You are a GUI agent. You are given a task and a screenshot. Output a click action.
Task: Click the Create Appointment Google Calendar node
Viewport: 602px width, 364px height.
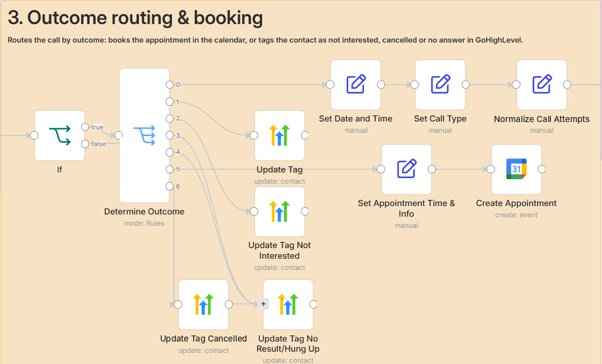point(516,169)
